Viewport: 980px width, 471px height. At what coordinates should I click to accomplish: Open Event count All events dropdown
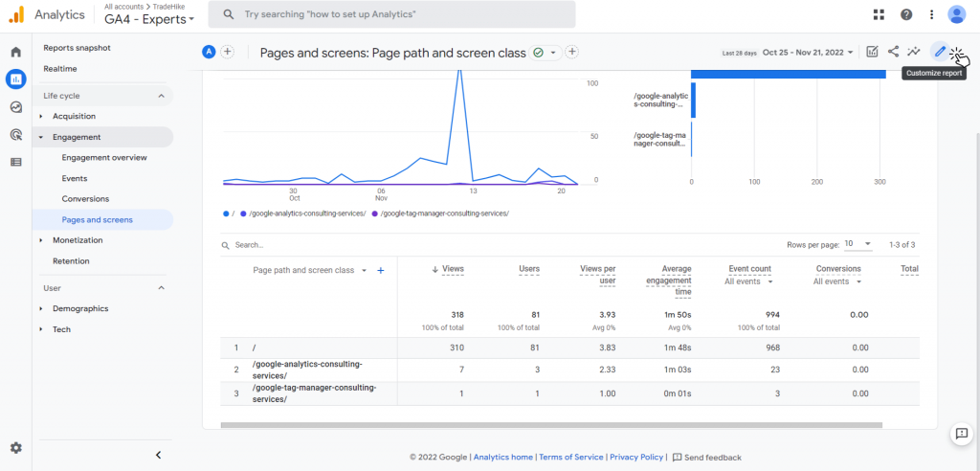pyautogui.click(x=748, y=281)
